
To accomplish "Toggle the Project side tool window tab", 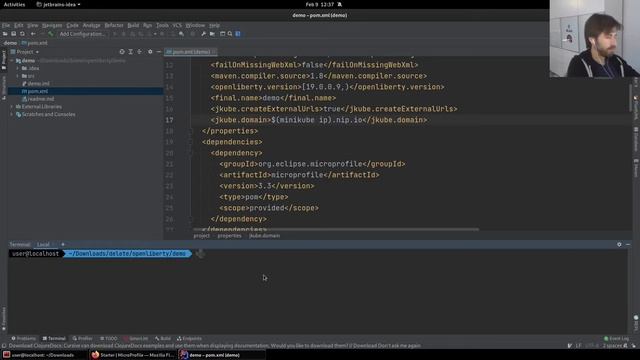I will point(4,60).
